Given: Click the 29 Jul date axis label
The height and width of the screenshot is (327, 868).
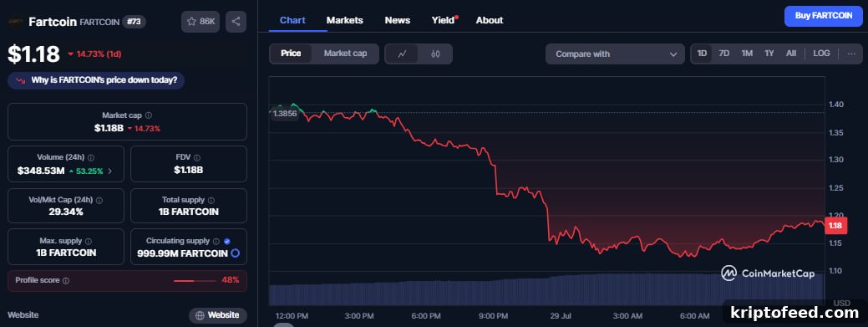Looking at the screenshot, I should 561,316.
